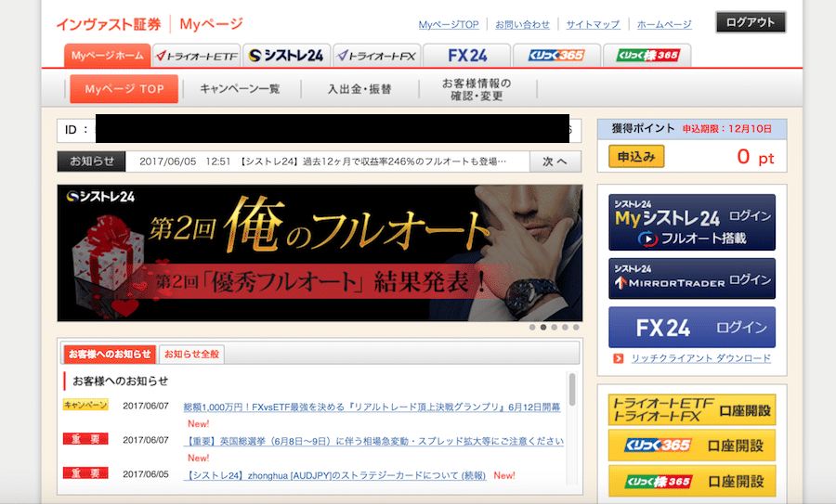Click the インヴァスト証券 logo
The width and height of the screenshot is (836, 504).
109,24
